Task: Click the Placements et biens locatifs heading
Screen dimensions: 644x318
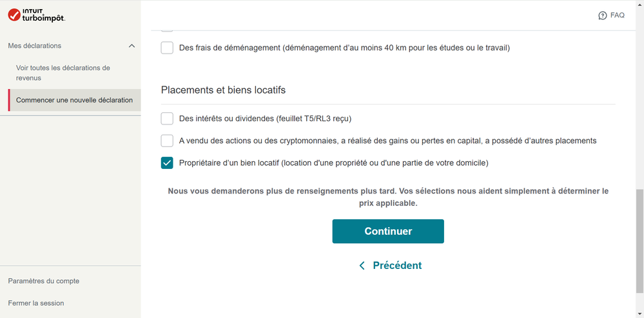Action: (223, 90)
